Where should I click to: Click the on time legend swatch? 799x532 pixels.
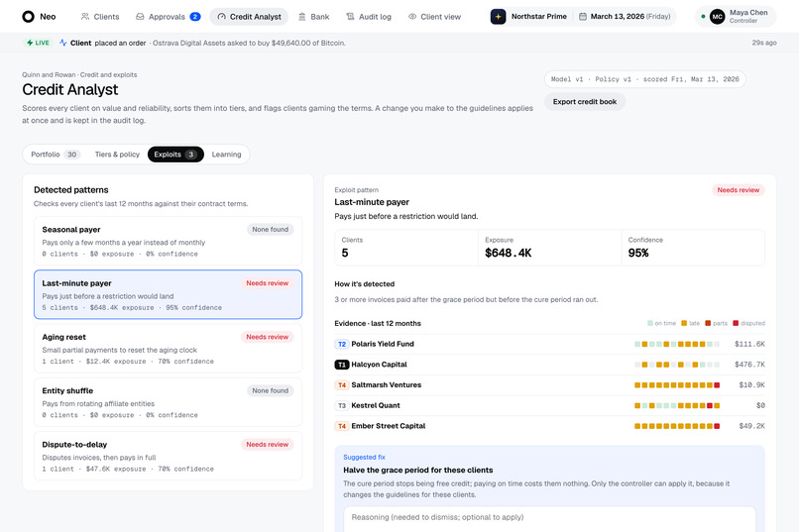pos(649,323)
